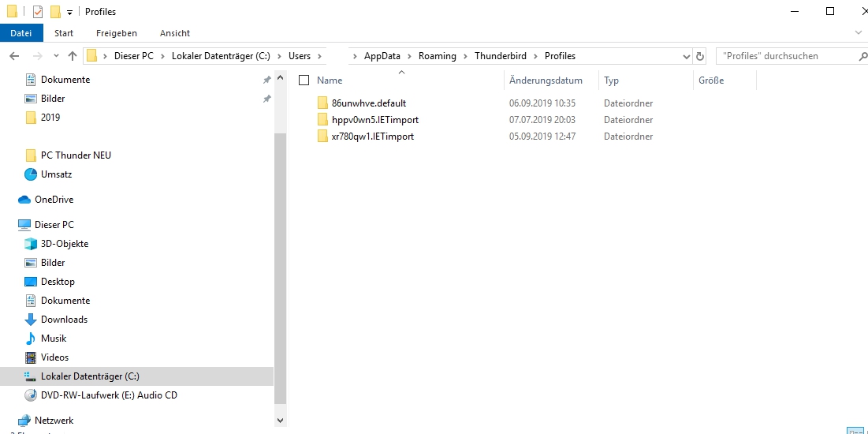Refresh the Profiles folder view
868x434 pixels.
(700, 56)
